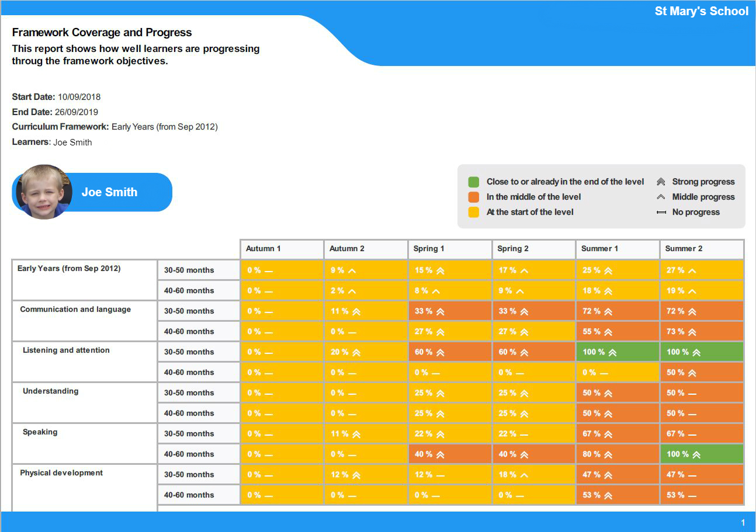Click the Speaking row label
This screenshot has width=756, height=532.
coord(40,432)
